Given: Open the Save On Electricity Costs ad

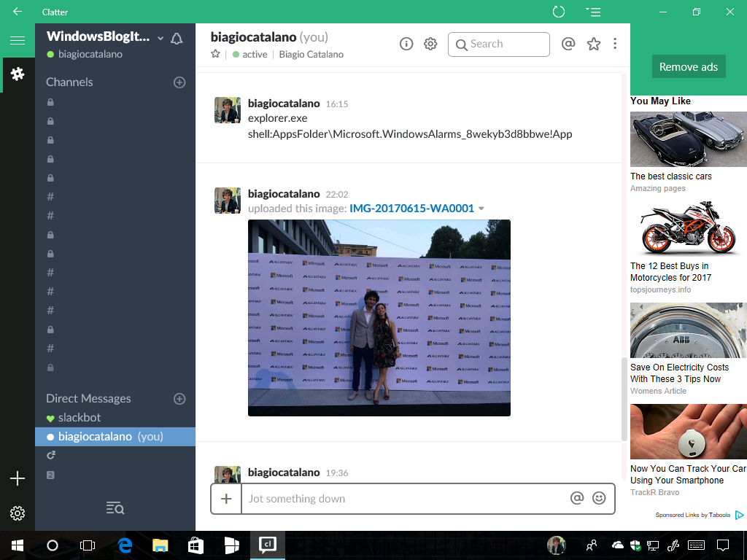Looking at the screenshot, I should pyautogui.click(x=679, y=373).
